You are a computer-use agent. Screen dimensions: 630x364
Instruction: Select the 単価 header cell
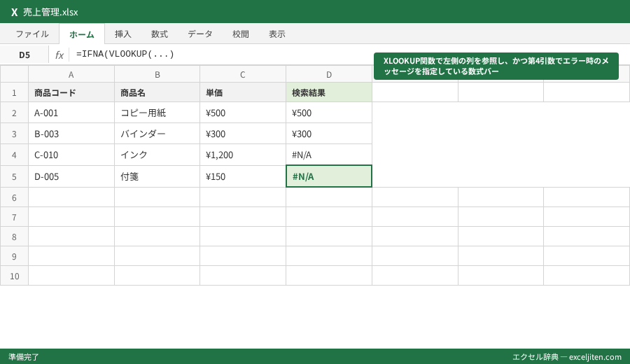point(243,92)
